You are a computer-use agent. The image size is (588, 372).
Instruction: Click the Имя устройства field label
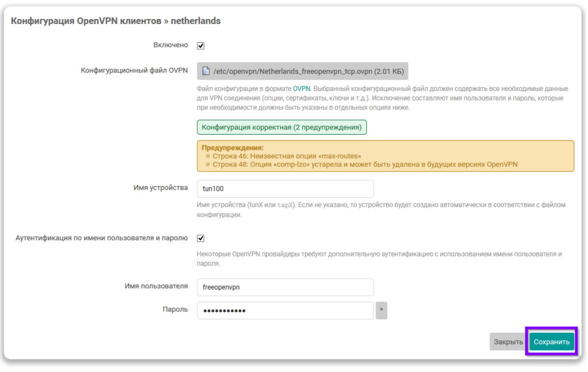160,188
